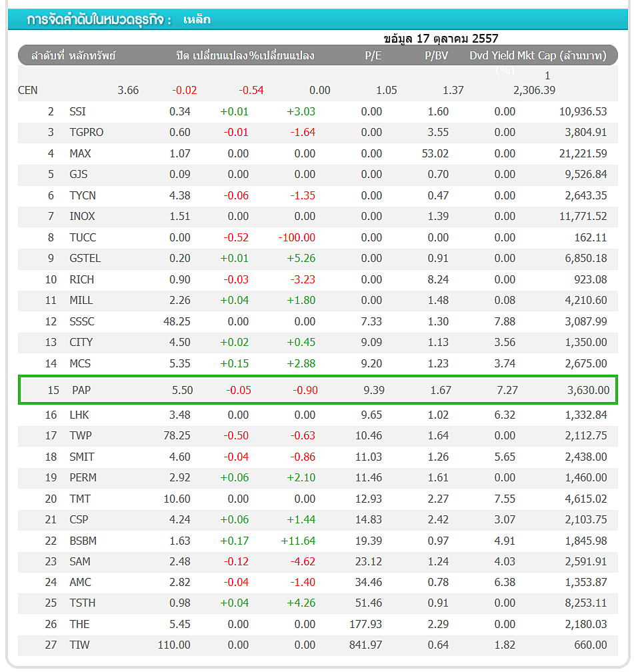Click the SSI stock symbol
This screenshot has width=638, height=672.
tap(77, 111)
